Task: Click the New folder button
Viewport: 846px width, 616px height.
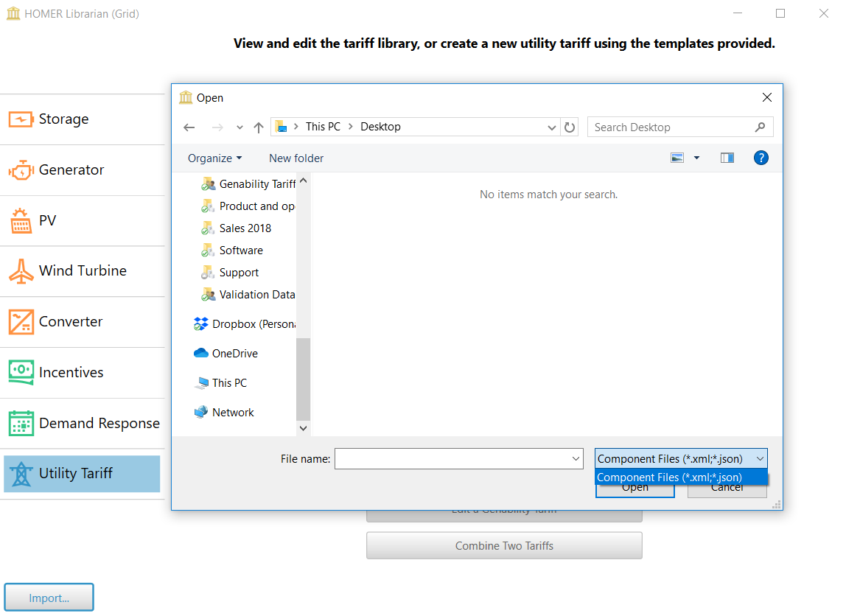Action: [x=296, y=158]
